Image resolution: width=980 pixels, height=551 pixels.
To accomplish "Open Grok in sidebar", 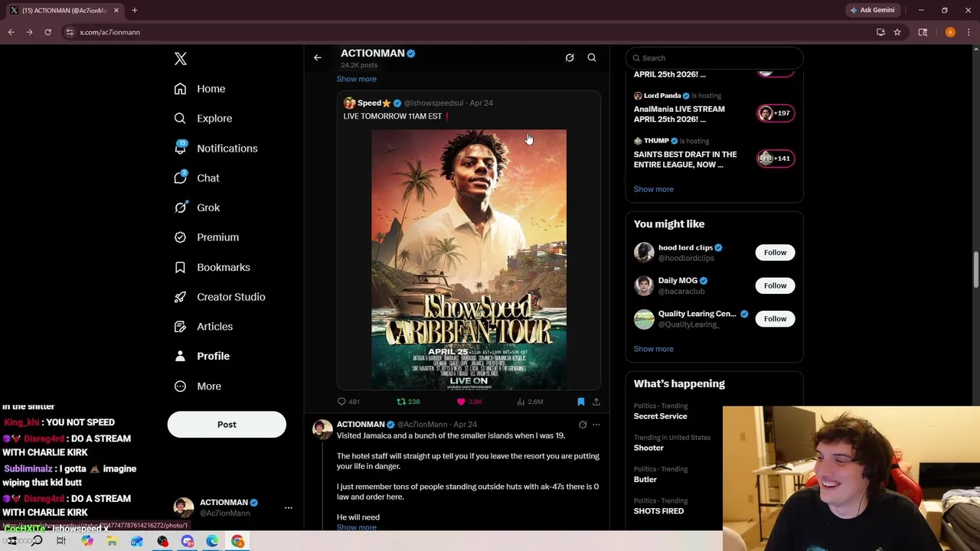I will (197, 207).
